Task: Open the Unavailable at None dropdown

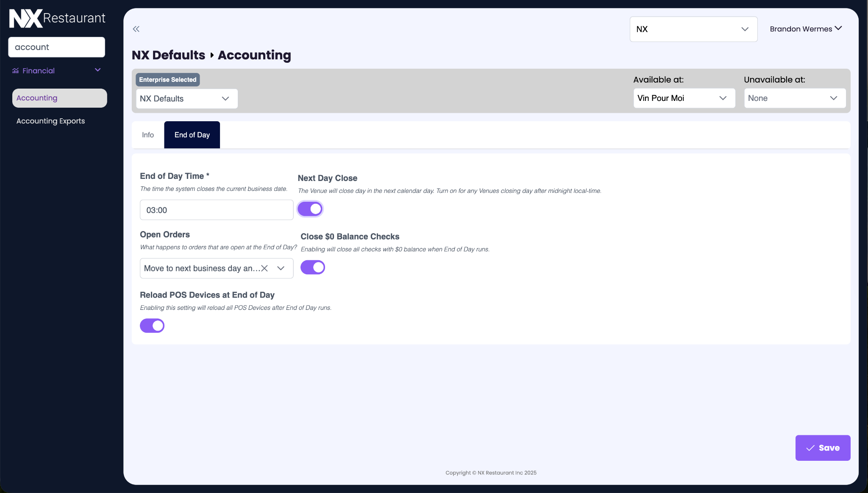Action: (795, 98)
